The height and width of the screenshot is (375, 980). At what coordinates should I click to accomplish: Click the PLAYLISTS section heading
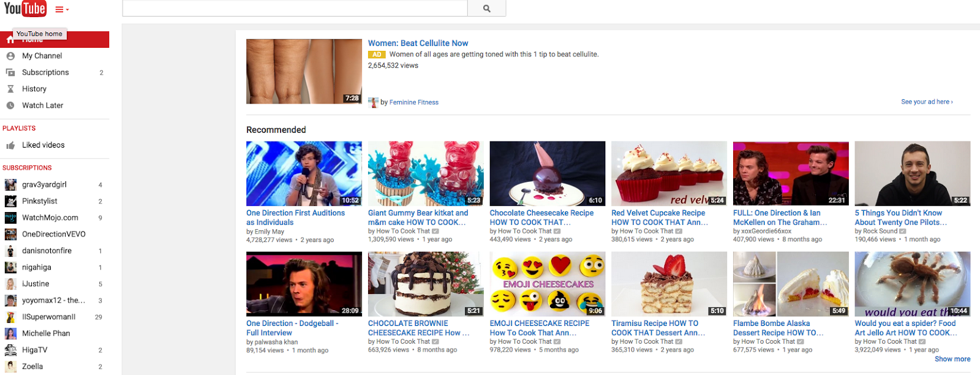click(x=19, y=128)
